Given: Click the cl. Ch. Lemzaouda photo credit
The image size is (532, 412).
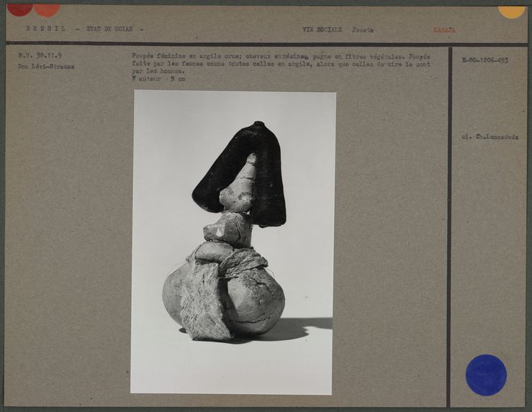Looking at the screenshot, I should coord(490,136).
